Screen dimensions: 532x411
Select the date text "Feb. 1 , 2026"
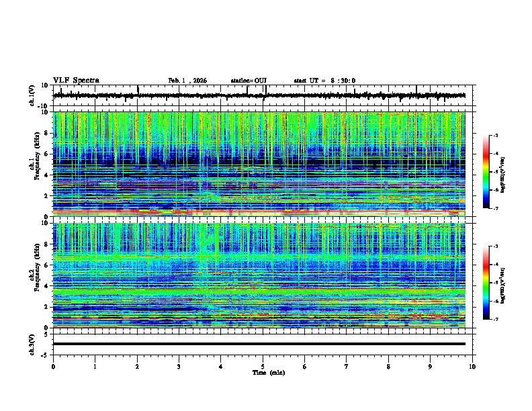[x=187, y=81]
